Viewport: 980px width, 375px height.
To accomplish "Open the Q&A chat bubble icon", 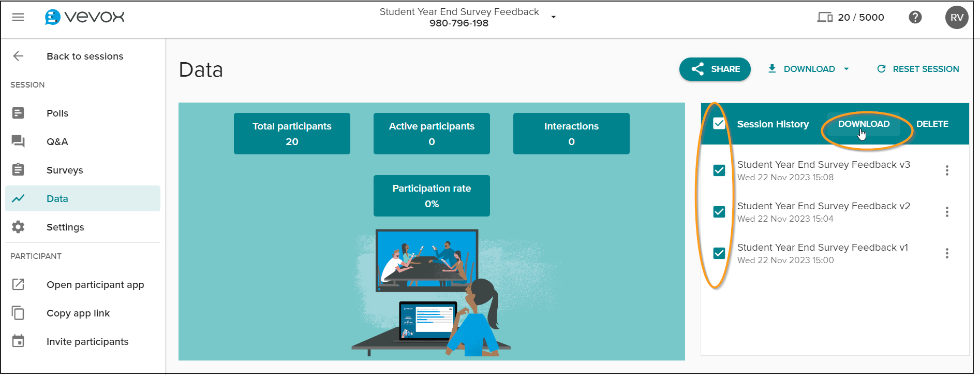I will point(18,141).
